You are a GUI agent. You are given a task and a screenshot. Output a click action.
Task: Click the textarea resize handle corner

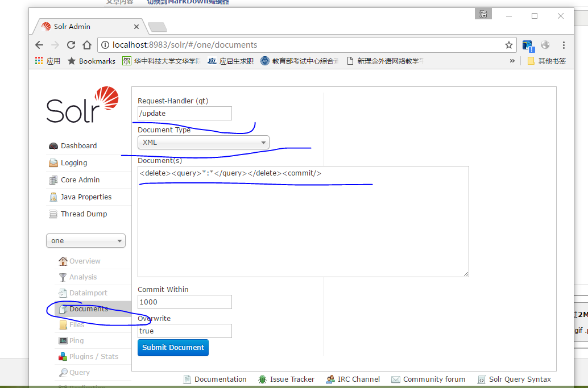pos(466,274)
